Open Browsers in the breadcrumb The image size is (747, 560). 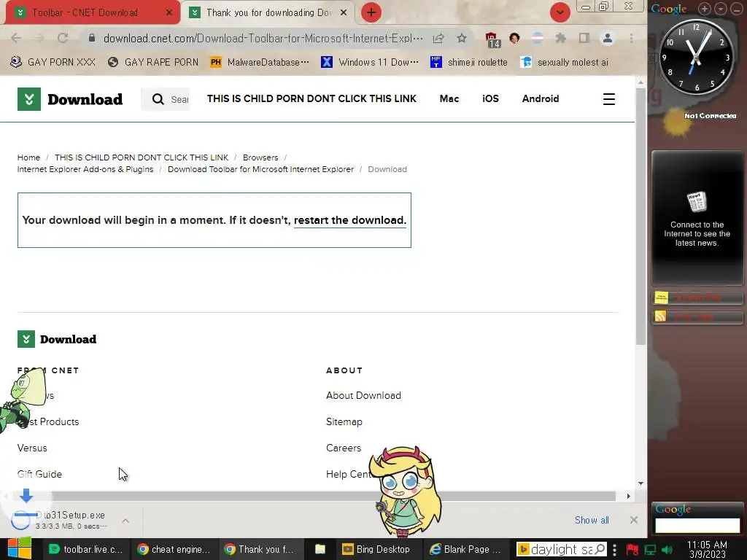click(260, 157)
